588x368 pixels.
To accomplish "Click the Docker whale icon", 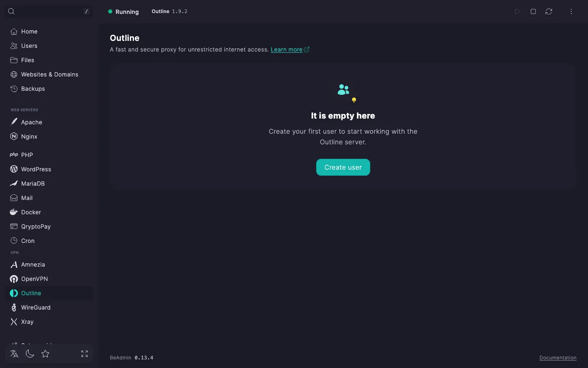I will [14, 212].
